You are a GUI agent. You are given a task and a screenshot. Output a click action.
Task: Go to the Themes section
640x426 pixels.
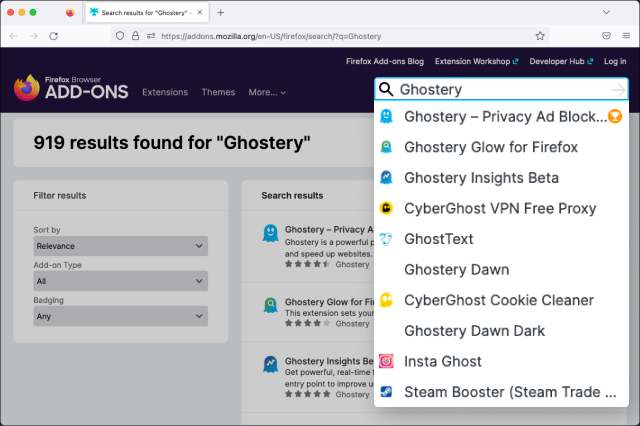[218, 92]
